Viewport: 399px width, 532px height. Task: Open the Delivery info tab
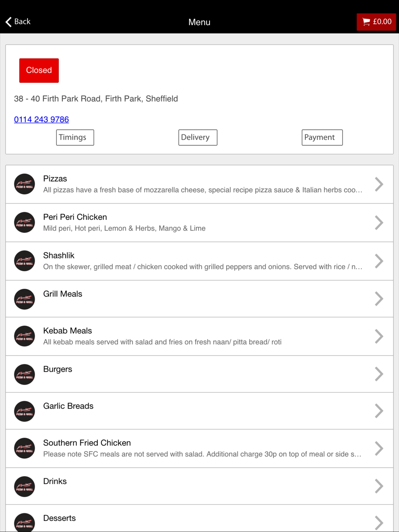(198, 138)
